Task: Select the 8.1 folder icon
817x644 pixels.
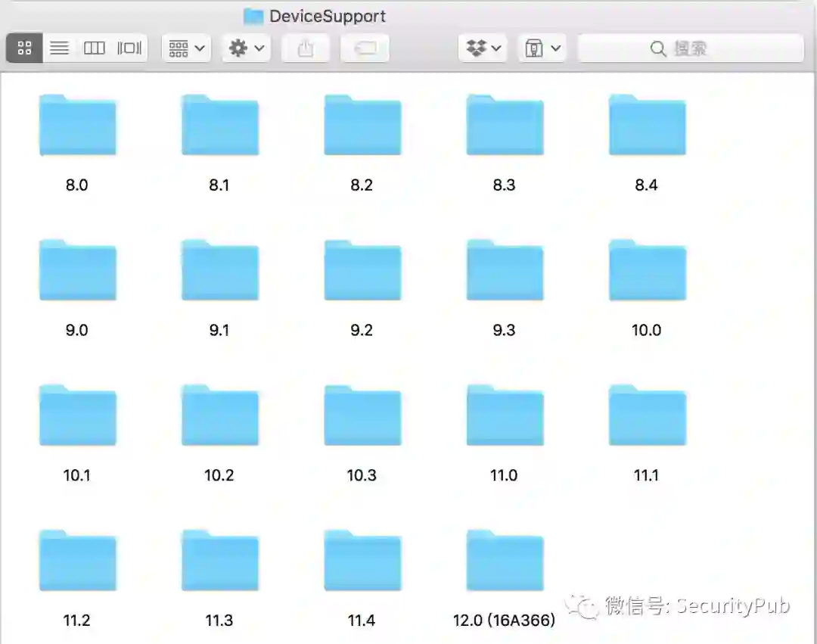Action: pos(220,125)
